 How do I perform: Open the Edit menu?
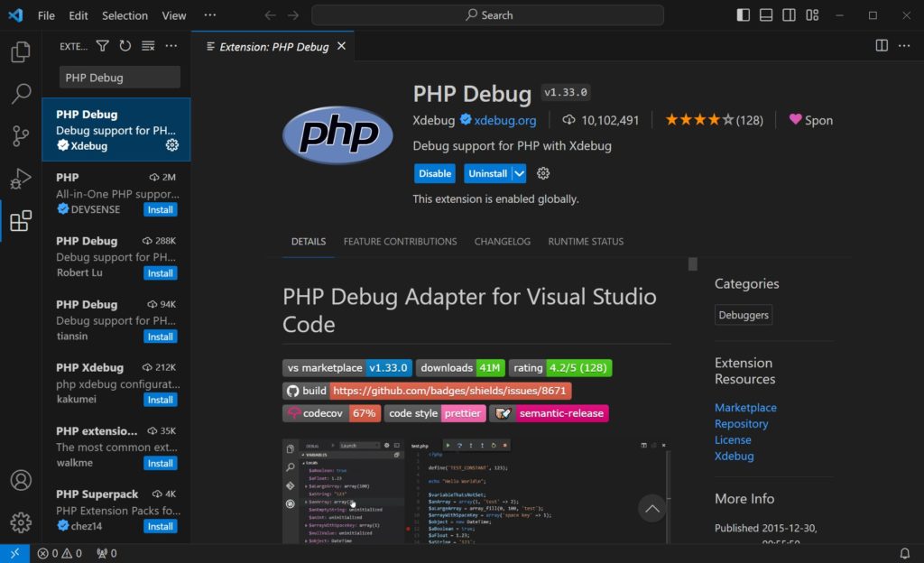(x=79, y=15)
